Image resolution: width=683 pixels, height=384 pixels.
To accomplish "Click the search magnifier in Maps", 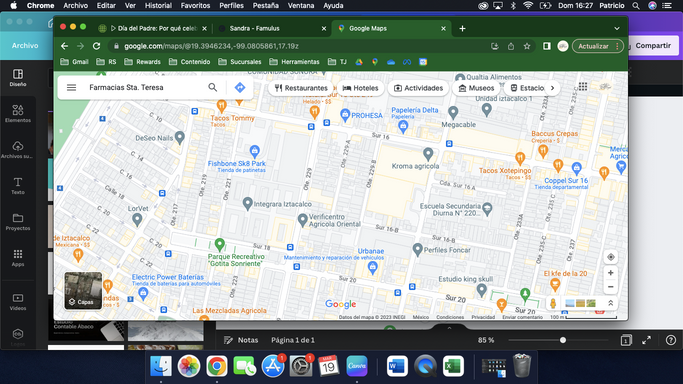I will (x=213, y=88).
